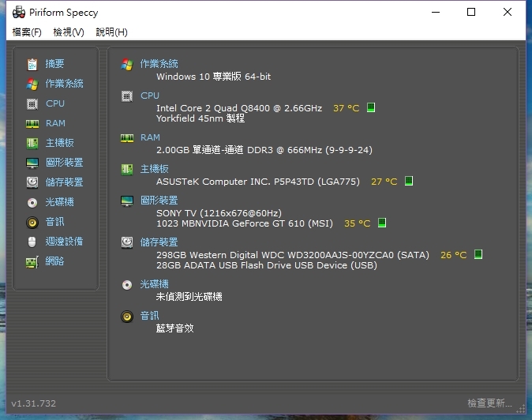Open 作業系統 heading link in summary
532x420 pixels.
(x=159, y=64)
